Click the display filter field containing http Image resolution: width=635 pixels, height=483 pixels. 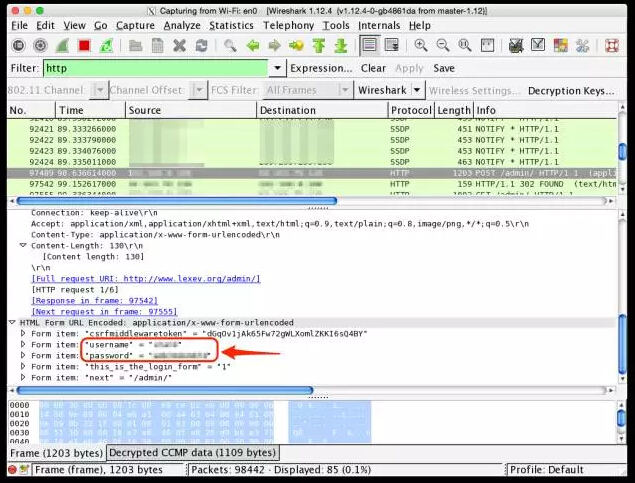click(x=156, y=68)
